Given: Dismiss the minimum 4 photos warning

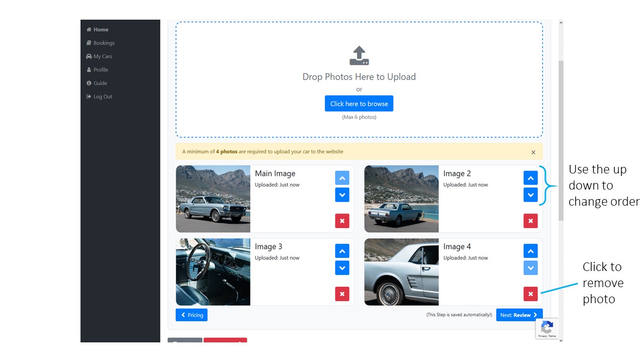Looking at the screenshot, I should [x=533, y=152].
